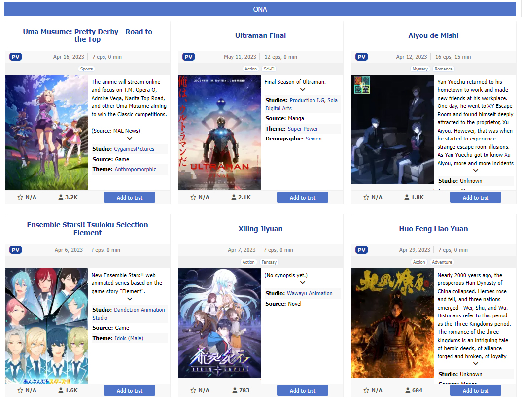This screenshot has height=420, width=522.
Task: Open the Xiling Jiyuan cover image
Action: pos(219,323)
